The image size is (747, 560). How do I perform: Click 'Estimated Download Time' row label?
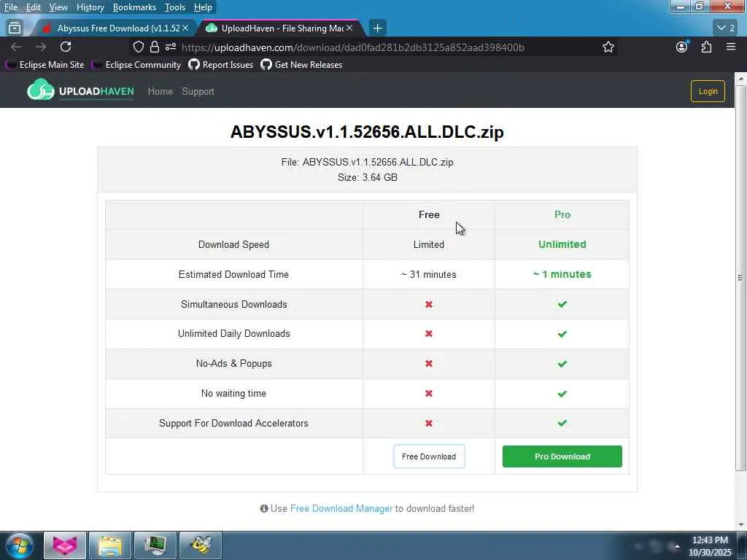coord(233,274)
